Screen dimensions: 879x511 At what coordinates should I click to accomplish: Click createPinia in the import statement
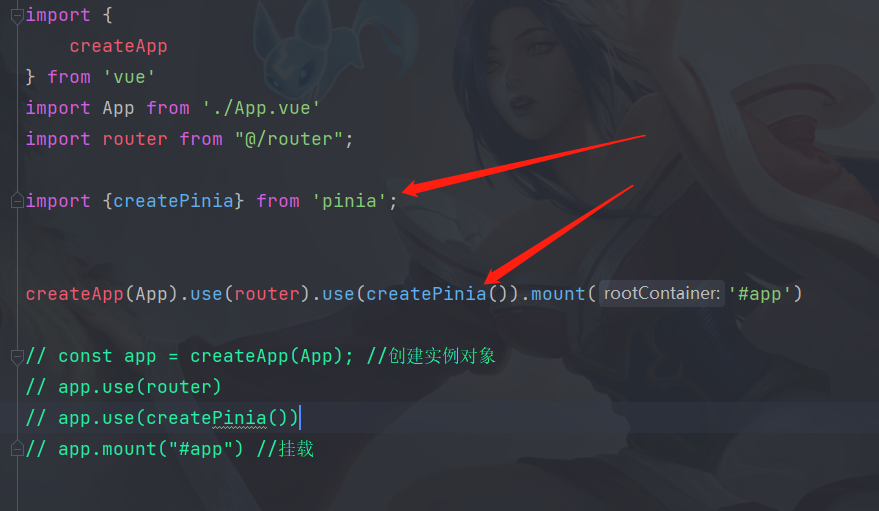point(173,201)
